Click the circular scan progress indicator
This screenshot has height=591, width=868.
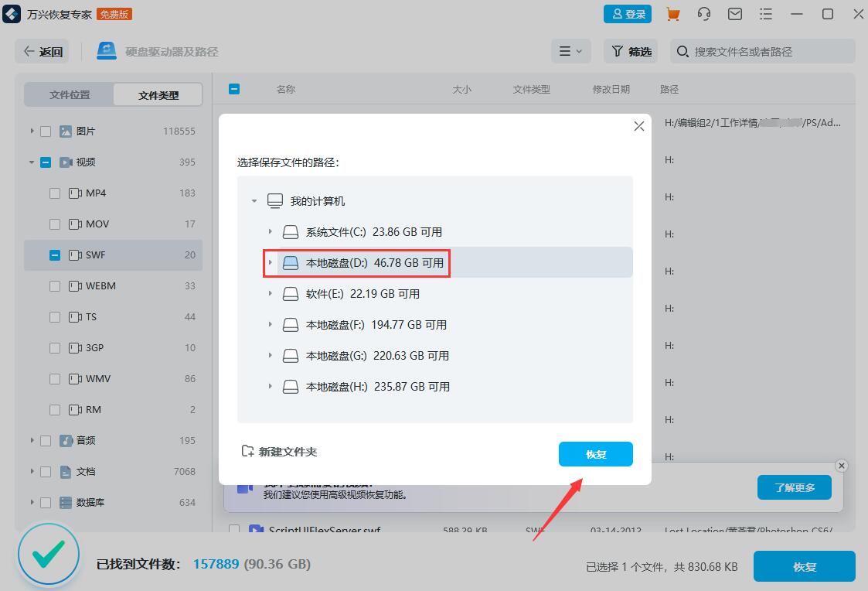point(48,554)
